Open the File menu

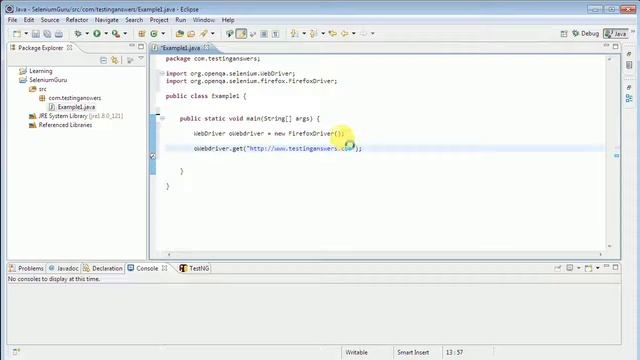[12, 20]
